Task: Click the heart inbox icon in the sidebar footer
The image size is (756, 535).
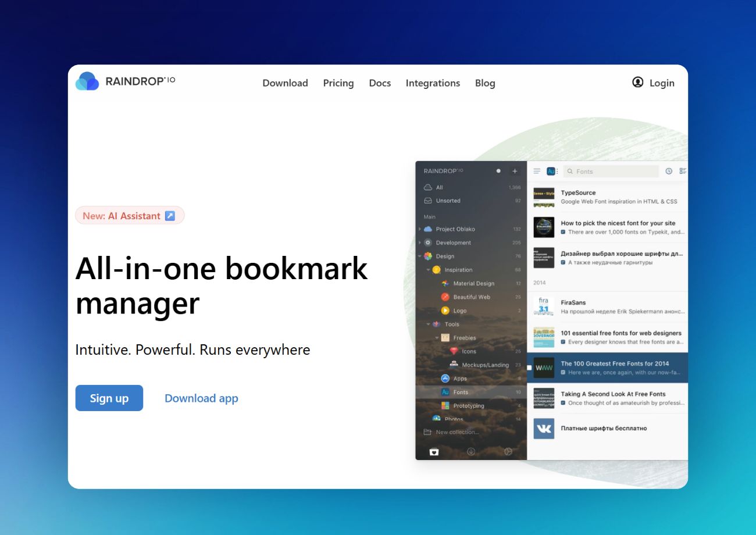Action: tap(434, 452)
